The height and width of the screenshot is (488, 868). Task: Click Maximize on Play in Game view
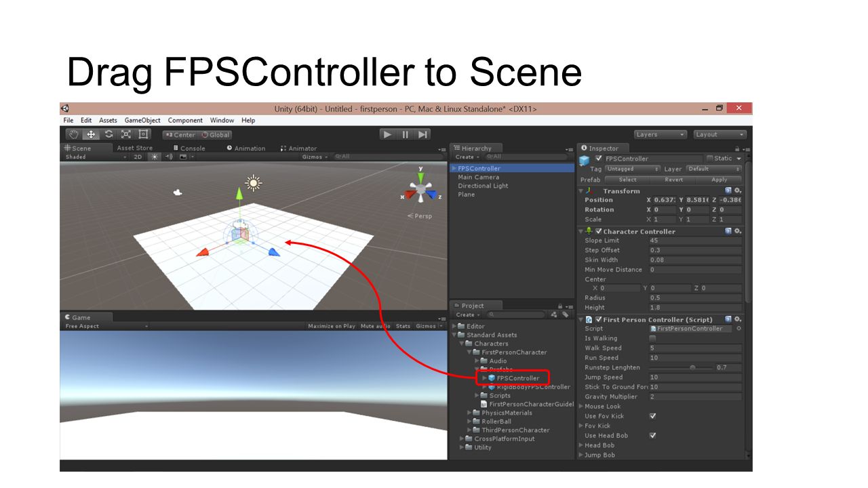[x=332, y=326]
